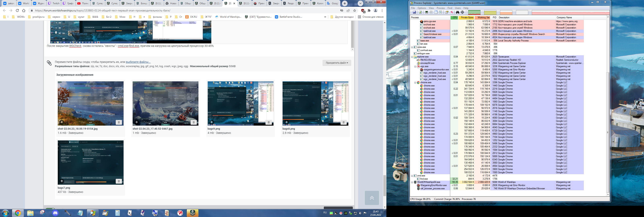Open the Прикрепить файл dropdown button

click(x=337, y=63)
